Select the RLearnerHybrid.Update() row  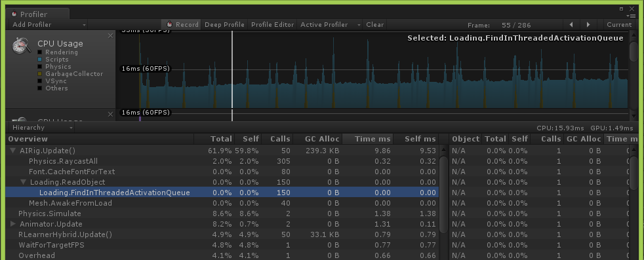pyautogui.click(x=222, y=234)
